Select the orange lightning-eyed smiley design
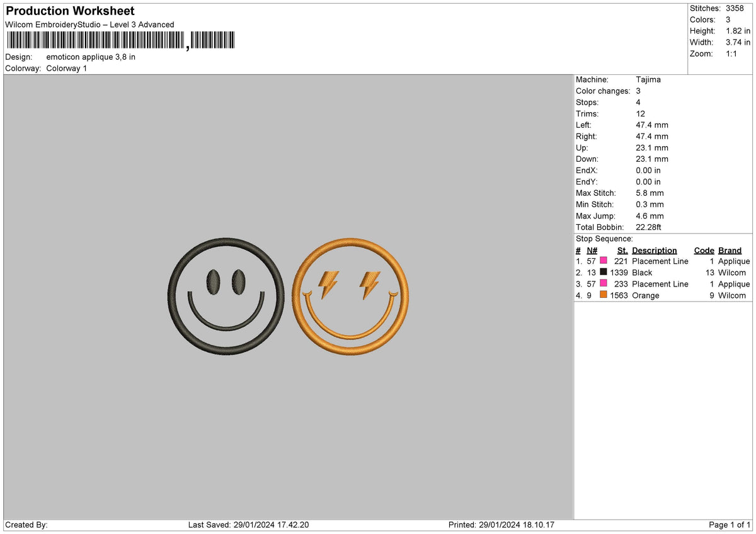The height and width of the screenshot is (534, 756). pyautogui.click(x=350, y=296)
